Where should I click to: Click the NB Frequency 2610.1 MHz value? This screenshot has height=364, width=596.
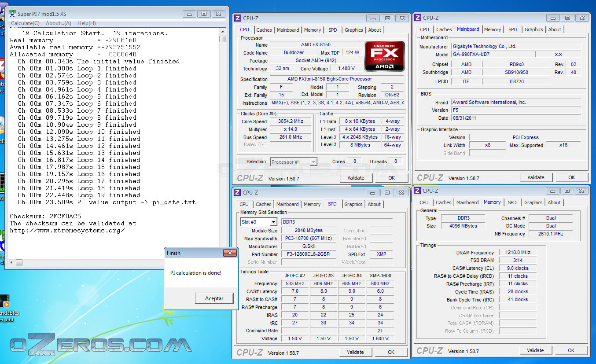[x=551, y=234]
